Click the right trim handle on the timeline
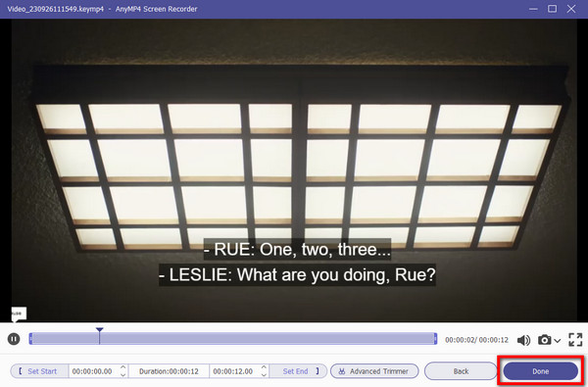The image size is (588, 387). pyautogui.click(x=435, y=339)
